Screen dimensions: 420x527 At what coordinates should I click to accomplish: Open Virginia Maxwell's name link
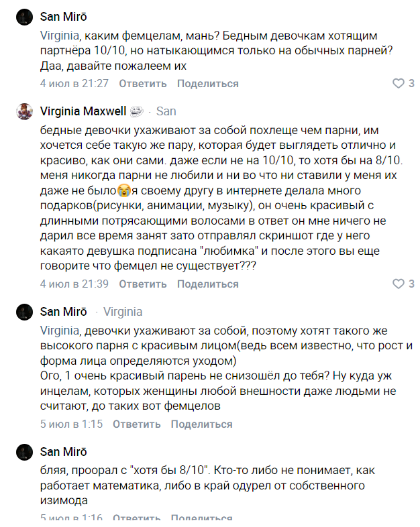pos(83,111)
